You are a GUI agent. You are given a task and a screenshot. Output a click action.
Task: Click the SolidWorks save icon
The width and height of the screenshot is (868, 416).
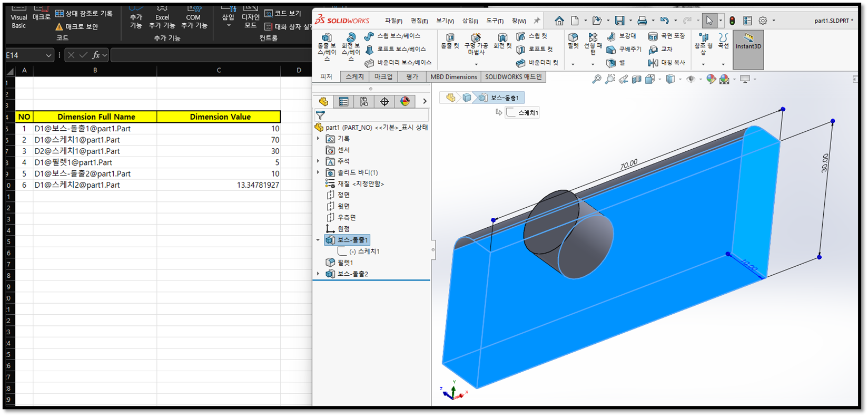tap(620, 21)
